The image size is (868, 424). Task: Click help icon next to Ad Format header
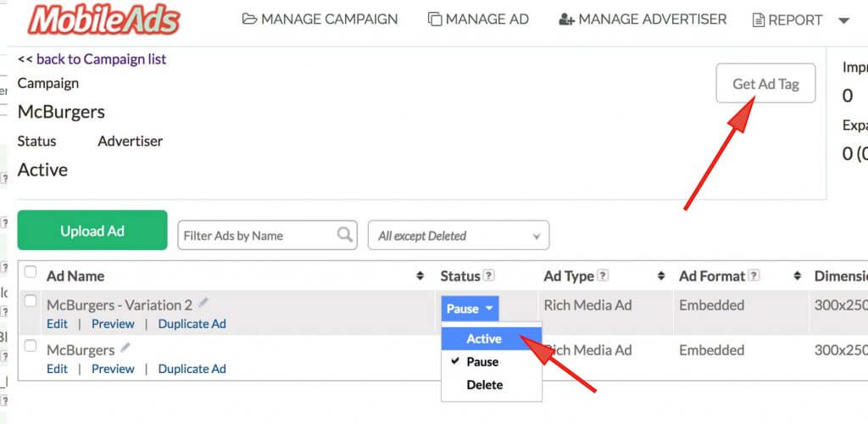pos(754,276)
